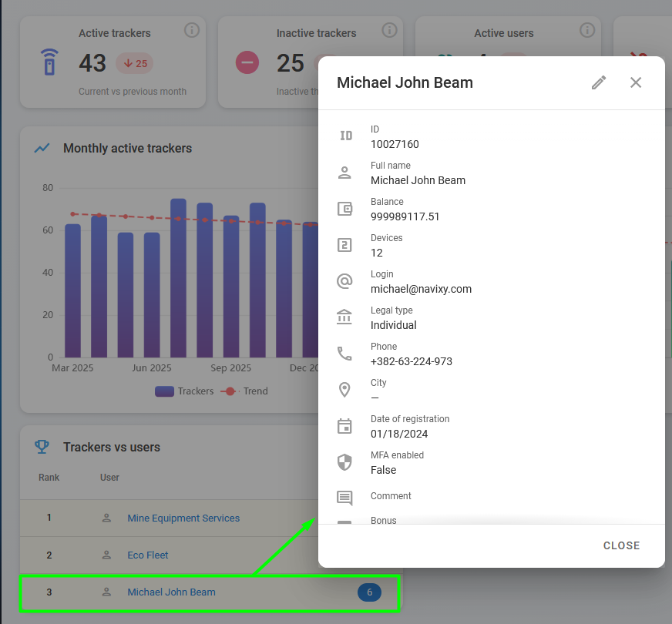The image size is (672, 624).
Task: Open info icon on Active trackers card
Action: (x=192, y=30)
